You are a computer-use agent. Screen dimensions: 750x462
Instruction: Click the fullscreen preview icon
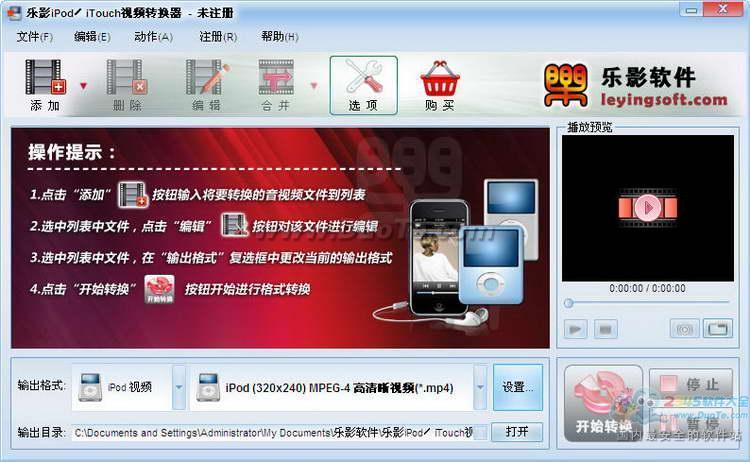tap(718, 329)
